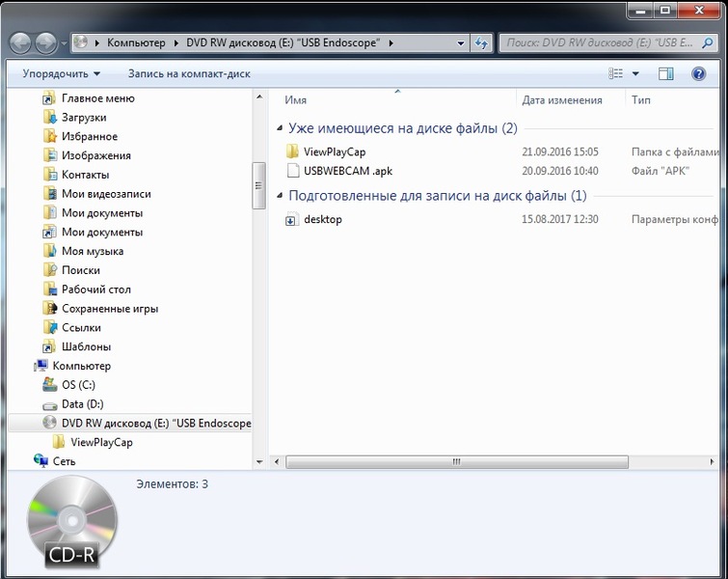
Task: Toggle the preview pane icon
Action: [x=665, y=73]
